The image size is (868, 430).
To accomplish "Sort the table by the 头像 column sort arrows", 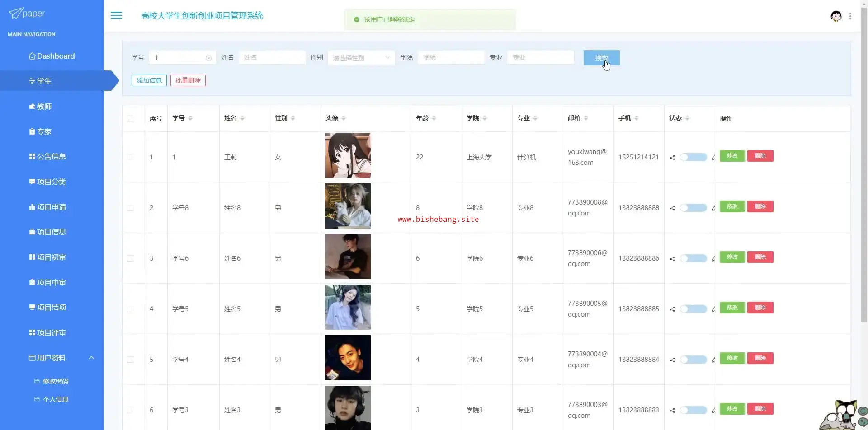I will tap(344, 118).
